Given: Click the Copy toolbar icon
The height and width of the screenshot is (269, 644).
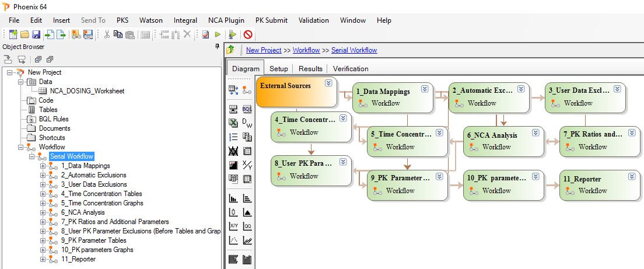Looking at the screenshot, I should click(x=118, y=34).
